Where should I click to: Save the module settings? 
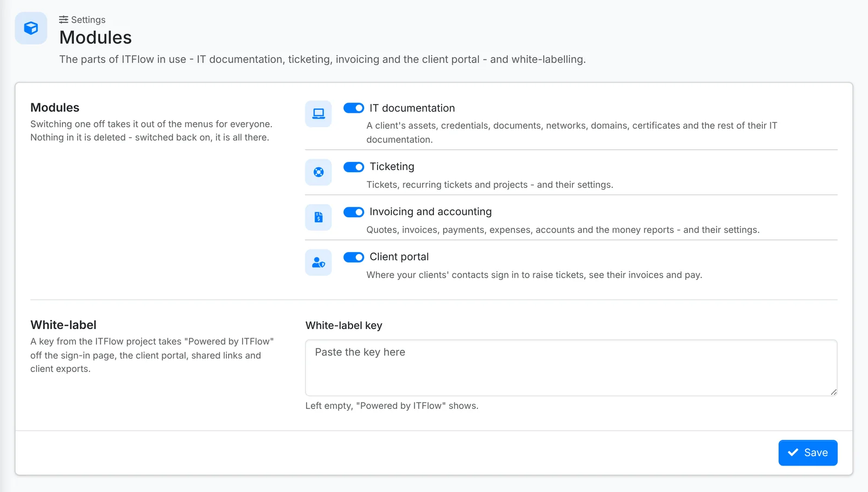click(808, 453)
